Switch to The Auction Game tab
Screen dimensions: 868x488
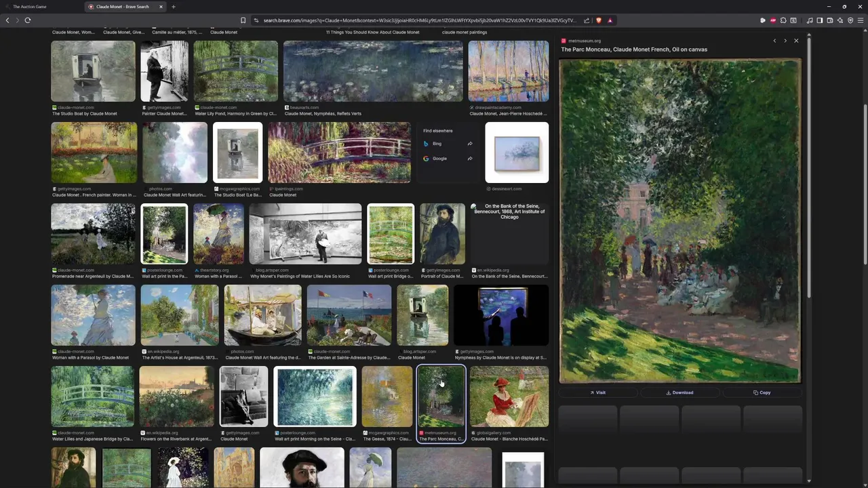[41, 7]
